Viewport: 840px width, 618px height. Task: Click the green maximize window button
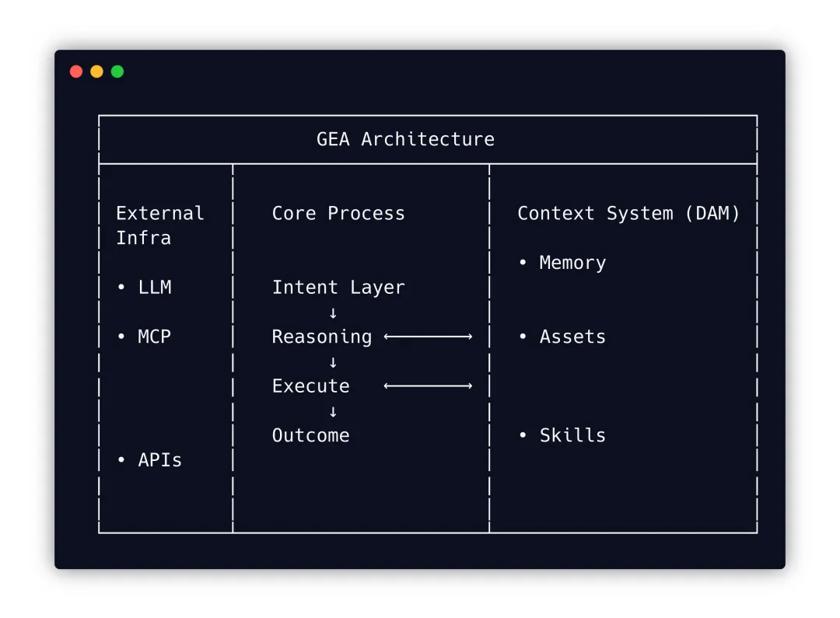pos(117,72)
